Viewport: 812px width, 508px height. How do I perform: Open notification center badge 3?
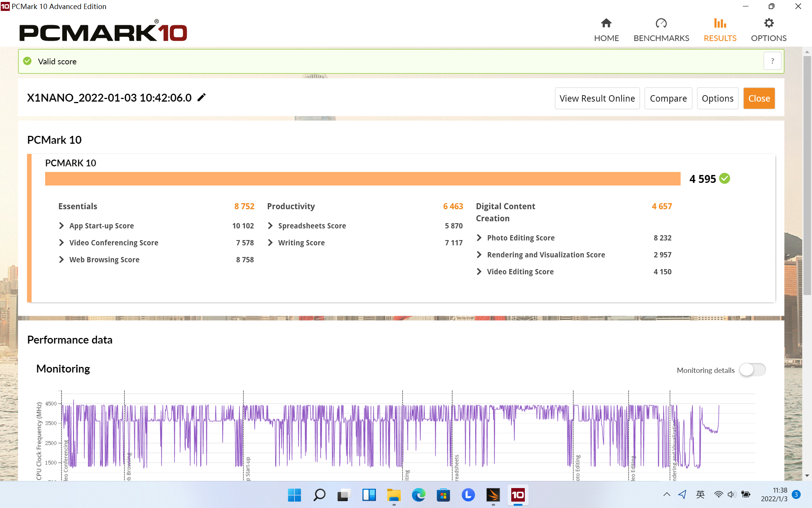pos(796,494)
